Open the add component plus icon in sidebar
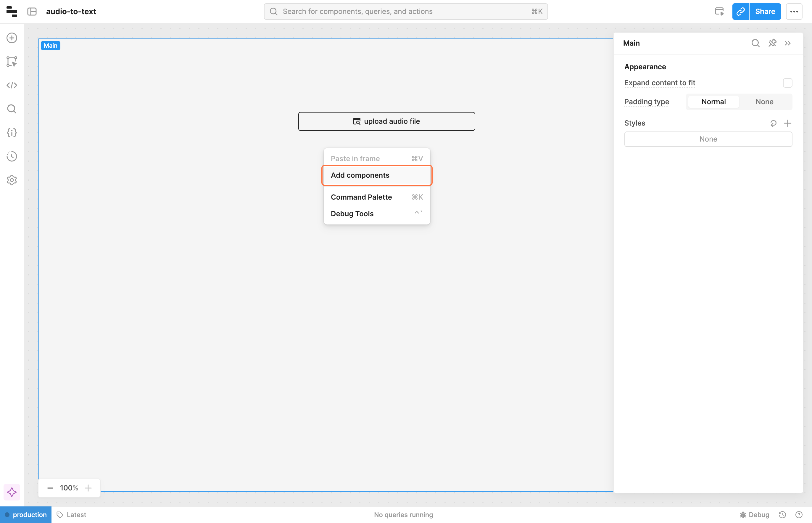Image resolution: width=812 pixels, height=523 pixels. [x=12, y=38]
